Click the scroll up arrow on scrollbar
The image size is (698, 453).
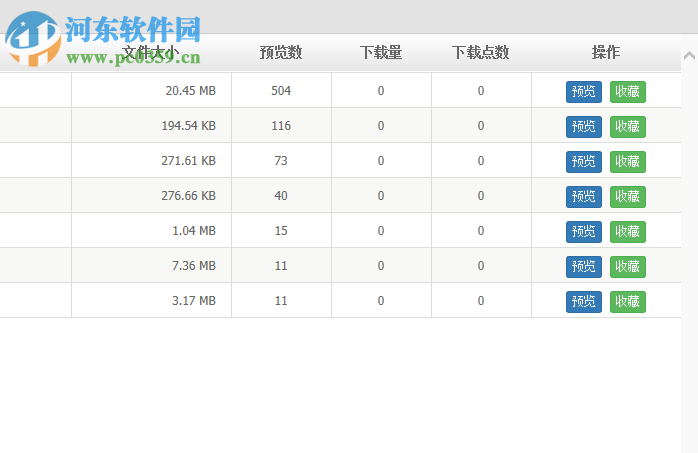pos(689,56)
